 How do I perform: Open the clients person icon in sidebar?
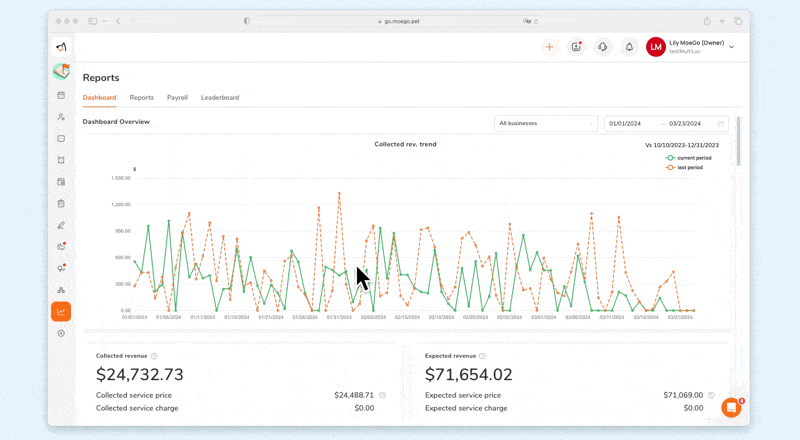click(x=61, y=117)
